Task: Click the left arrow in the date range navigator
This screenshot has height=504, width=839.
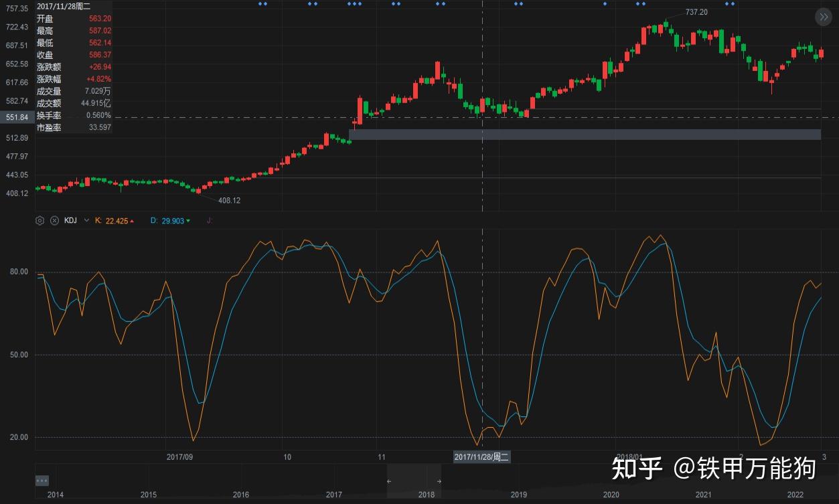Action: click(389, 481)
